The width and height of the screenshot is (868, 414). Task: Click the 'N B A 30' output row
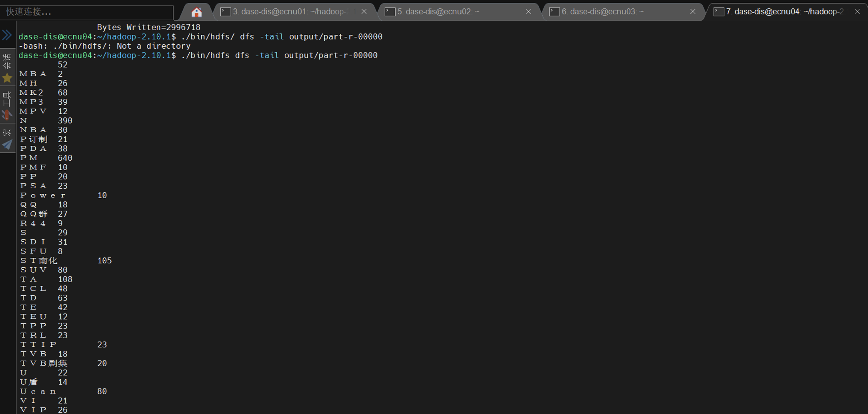click(x=44, y=130)
